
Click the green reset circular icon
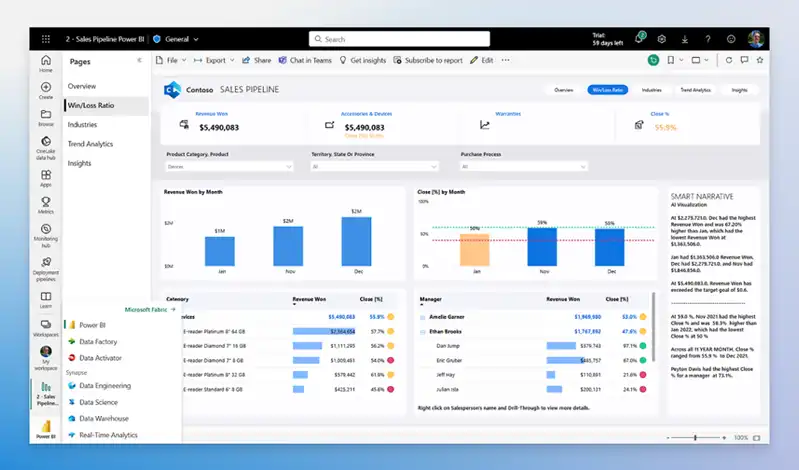tap(653, 60)
